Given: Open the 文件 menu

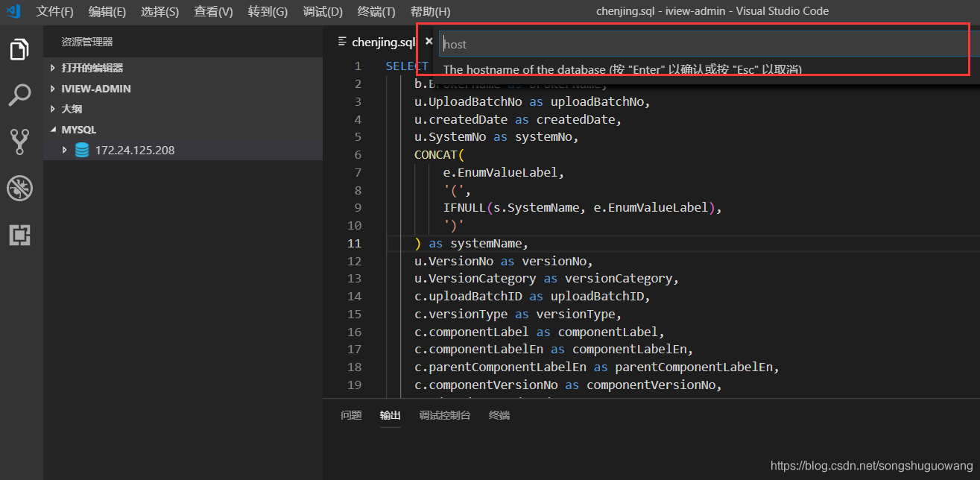Looking at the screenshot, I should [53, 10].
